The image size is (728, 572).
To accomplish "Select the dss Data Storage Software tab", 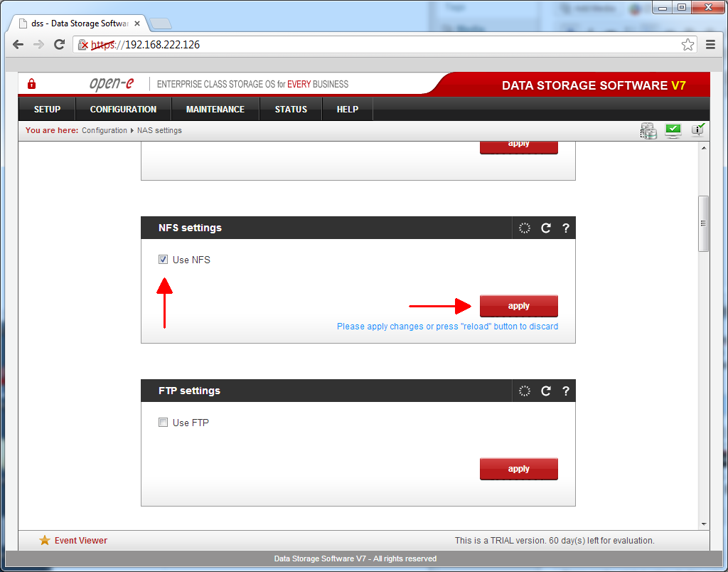I will click(x=79, y=23).
